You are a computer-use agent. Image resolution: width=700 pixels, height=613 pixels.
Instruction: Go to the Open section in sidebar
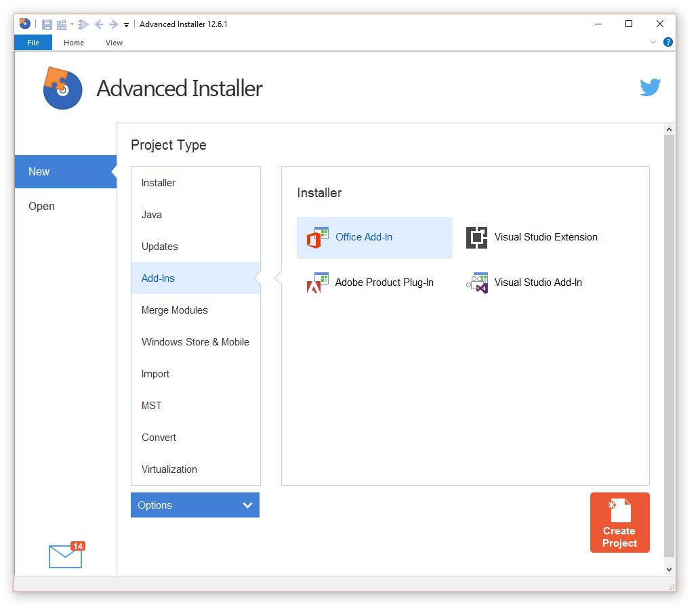[x=42, y=207]
